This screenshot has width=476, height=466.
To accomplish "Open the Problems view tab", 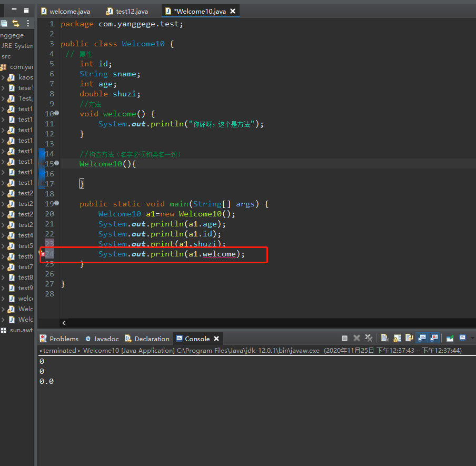I will (x=60, y=339).
